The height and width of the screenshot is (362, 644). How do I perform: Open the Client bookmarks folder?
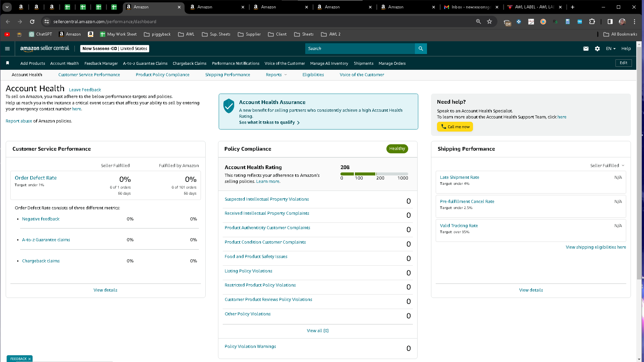277,34
